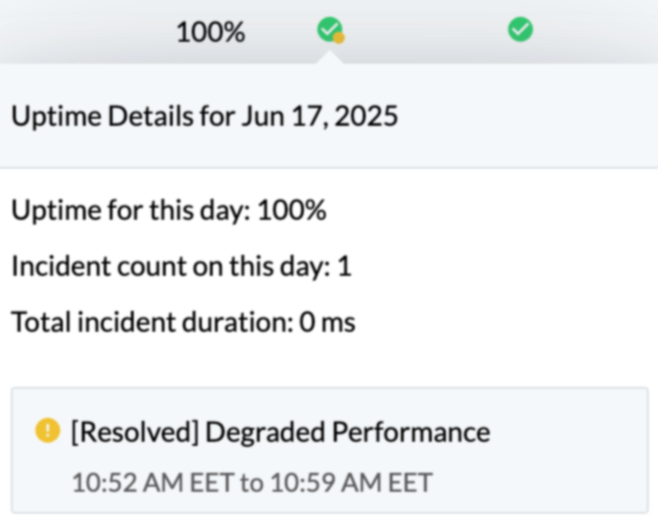Click the 'Uptime for this day' label
Screen dimensions: 658x523
[130, 211]
